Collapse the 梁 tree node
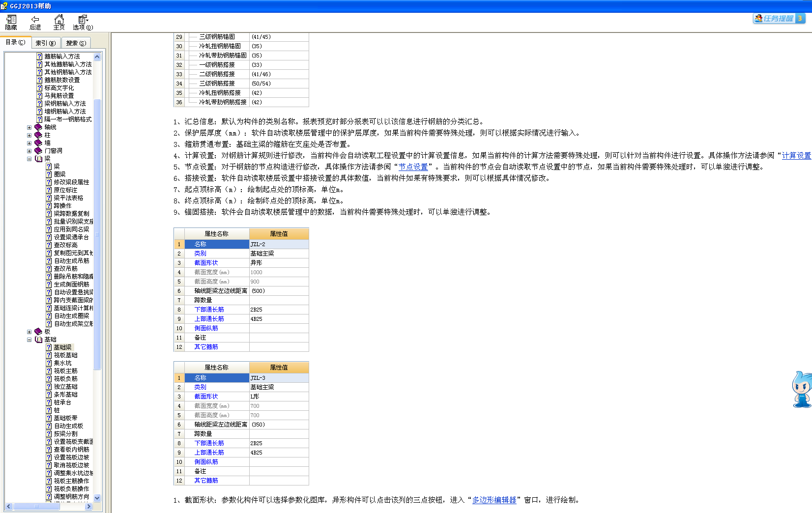Screen dimensions: 812x513 pyautogui.click(x=29, y=159)
